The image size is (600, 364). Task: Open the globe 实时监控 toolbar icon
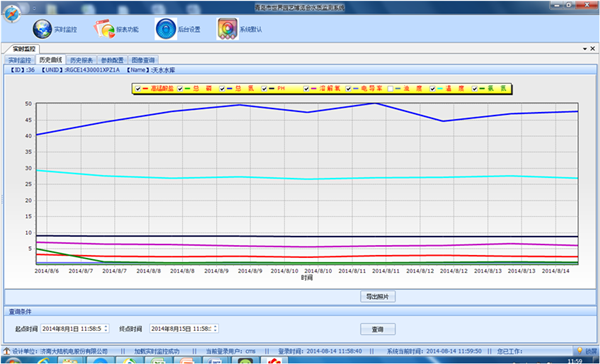[x=42, y=29]
